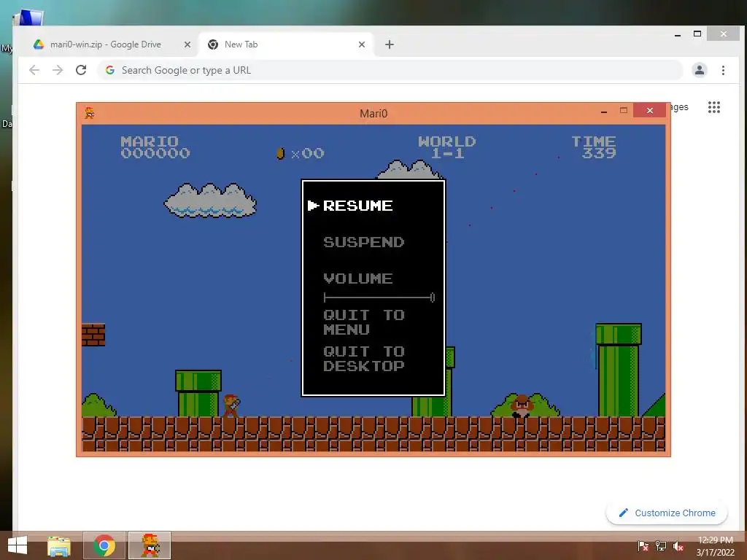The width and height of the screenshot is (747, 560).
Task: Select RESUME in the pause menu
Action: tap(357, 206)
